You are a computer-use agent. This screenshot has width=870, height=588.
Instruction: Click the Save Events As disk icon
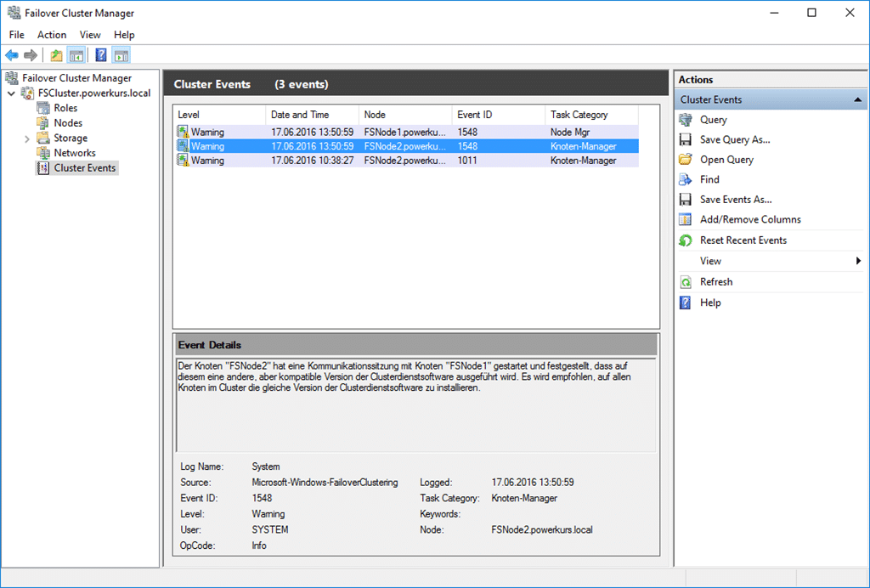tap(686, 200)
